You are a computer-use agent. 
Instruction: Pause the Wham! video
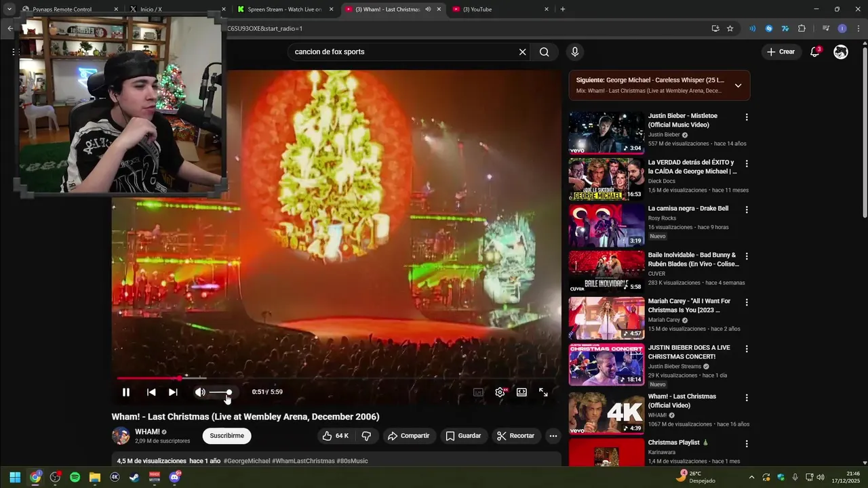[x=126, y=392]
